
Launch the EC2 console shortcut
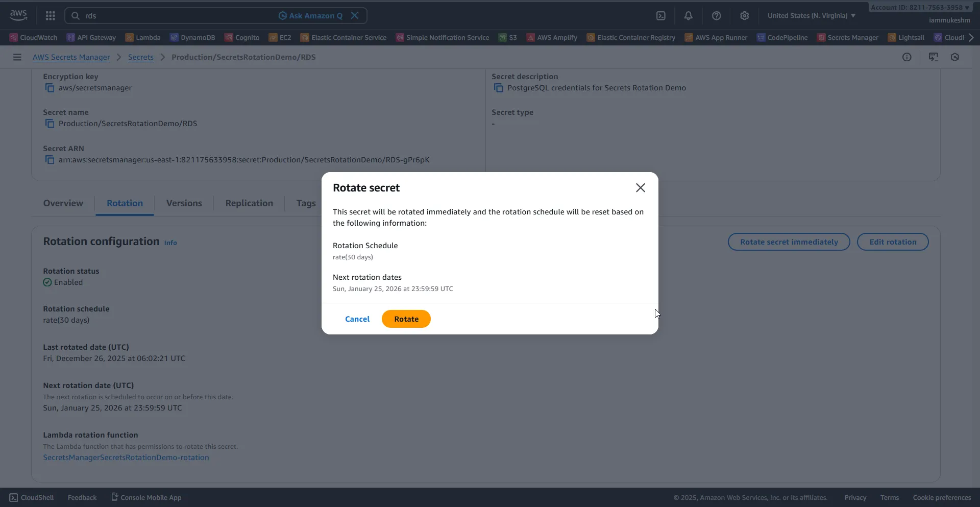[280, 37]
